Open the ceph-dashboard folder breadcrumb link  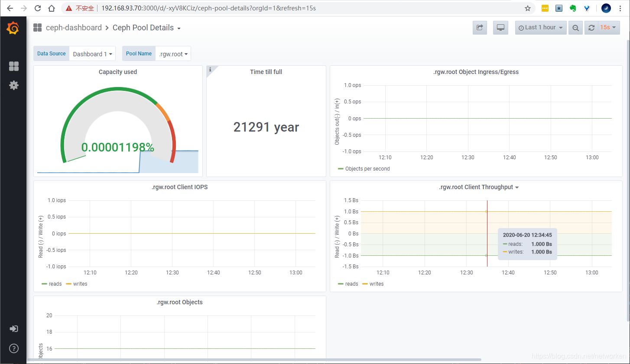pyautogui.click(x=74, y=28)
